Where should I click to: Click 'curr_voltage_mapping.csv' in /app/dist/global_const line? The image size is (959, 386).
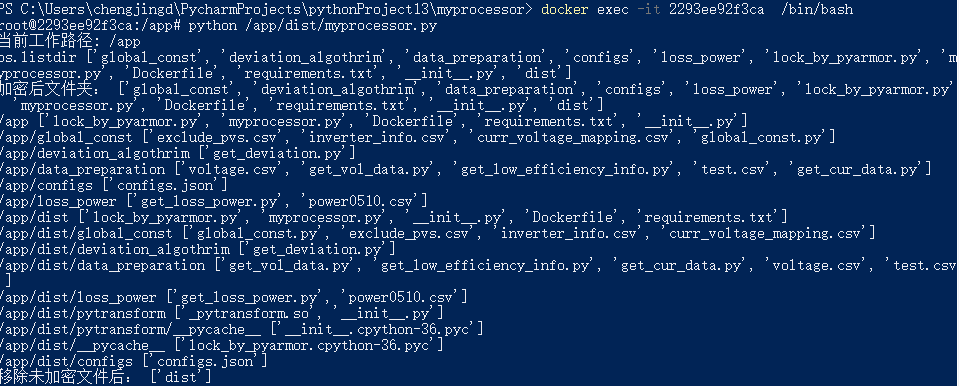765,232
